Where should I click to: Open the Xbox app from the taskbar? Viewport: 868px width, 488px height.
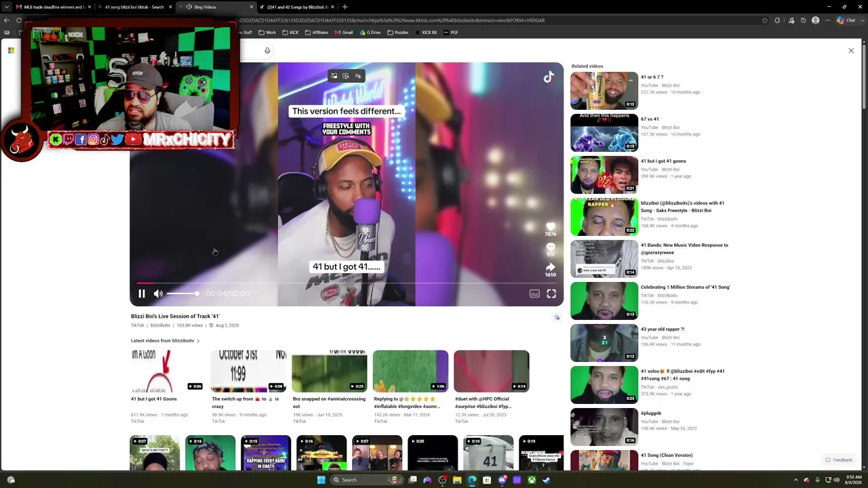(532, 480)
